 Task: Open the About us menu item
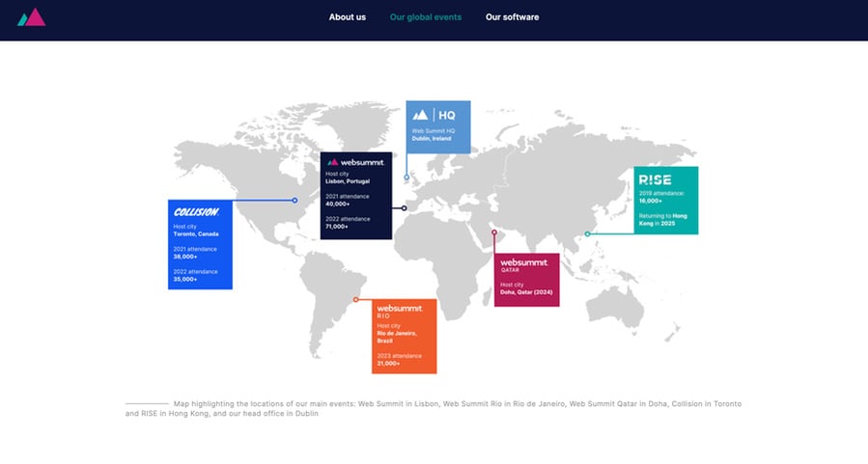pyautogui.click(x=347, y=17)
